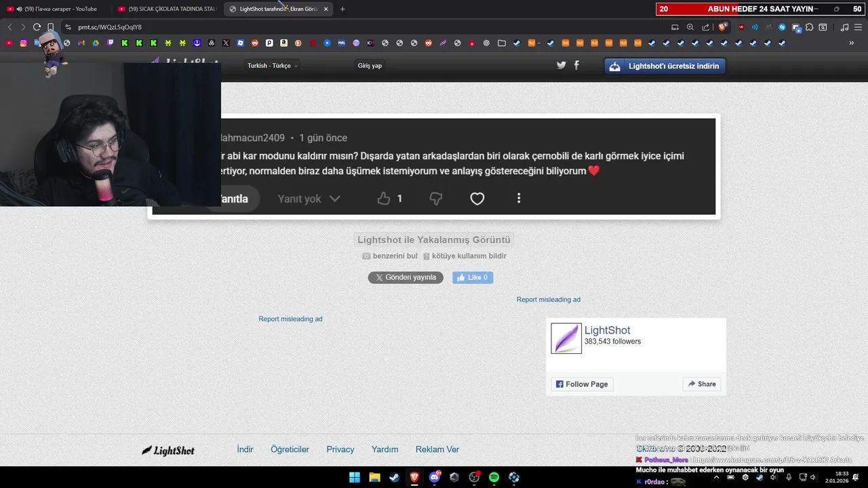This screenshot has height=488, width=868.
Task: Open the Netflix bookmark icon
Action: pos(313,43)
